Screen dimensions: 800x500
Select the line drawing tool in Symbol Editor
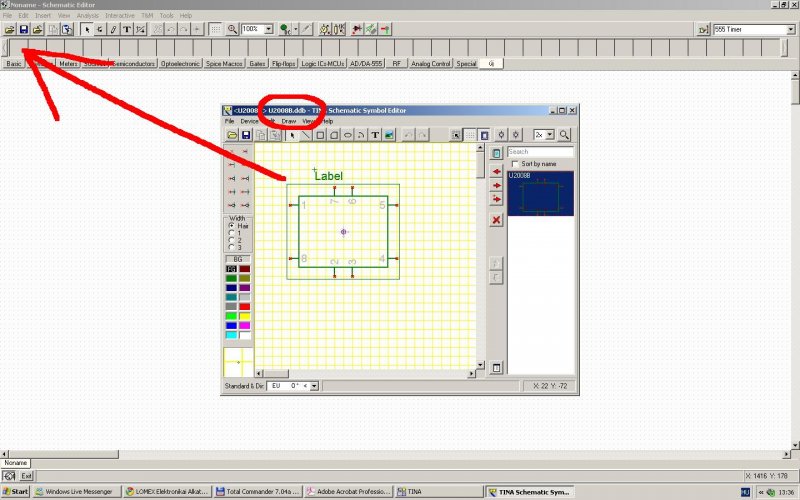pos(306,135)
